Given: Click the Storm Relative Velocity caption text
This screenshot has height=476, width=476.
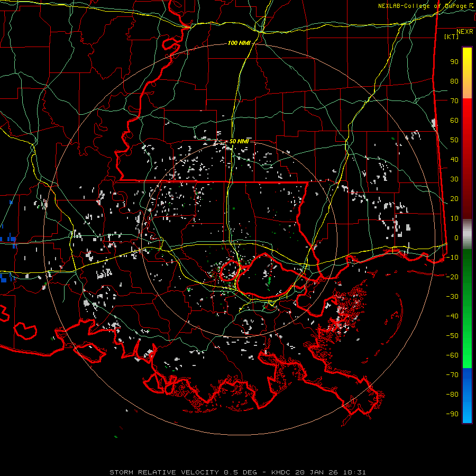Looking at the screenshot, I should (x=237, y=472).
